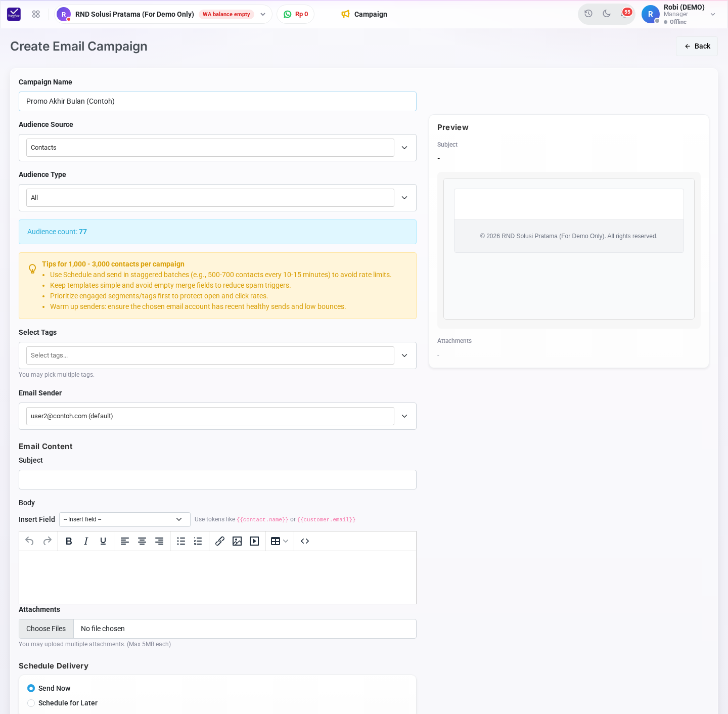Viewport: 728px width, 714px height.
Task: Open the Insert Field dropdown
Action: pyautogui.click(x=125, y=519)
